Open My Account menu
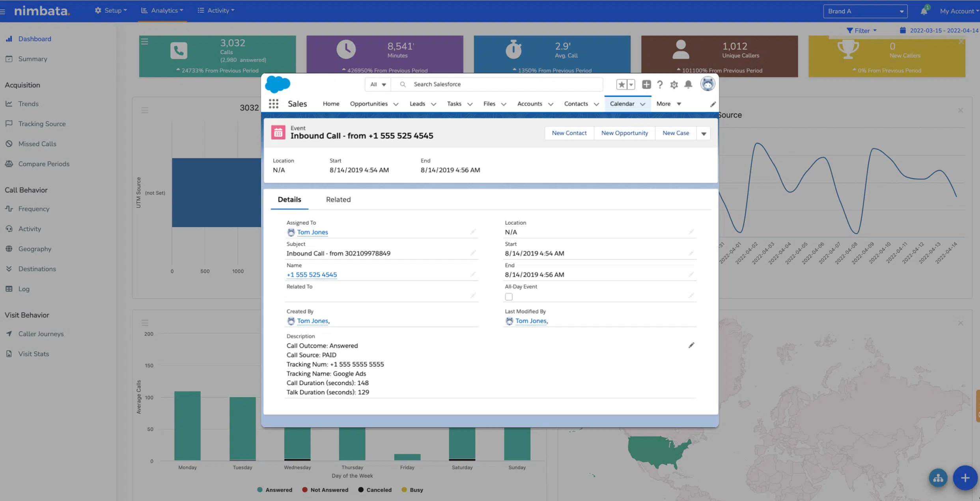 959,11
